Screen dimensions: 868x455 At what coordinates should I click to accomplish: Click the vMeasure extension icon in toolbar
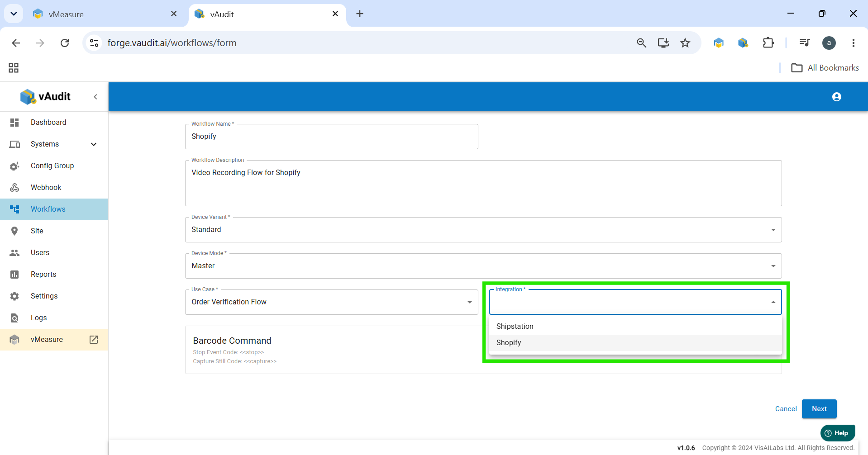click(719, 43)
